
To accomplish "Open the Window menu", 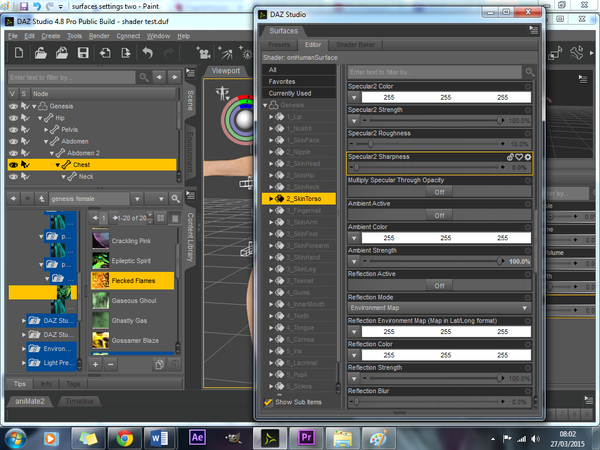I will point(158,36).
